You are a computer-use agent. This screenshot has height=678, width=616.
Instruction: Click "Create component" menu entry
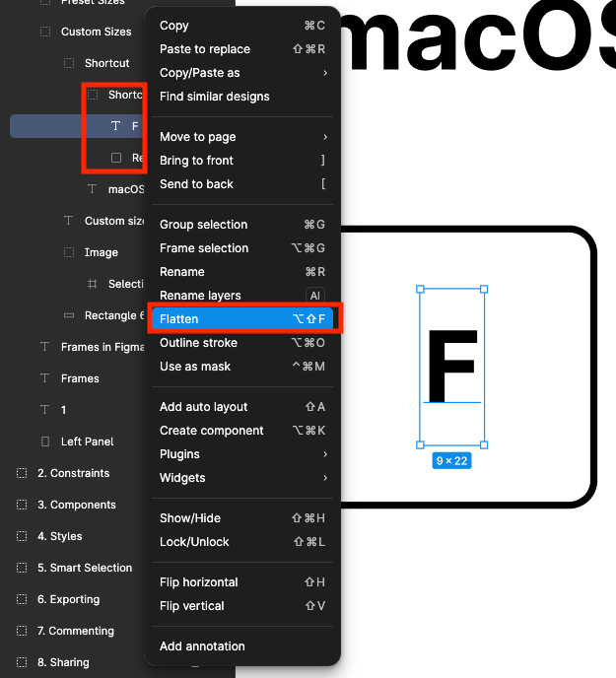tap(212, 431)
